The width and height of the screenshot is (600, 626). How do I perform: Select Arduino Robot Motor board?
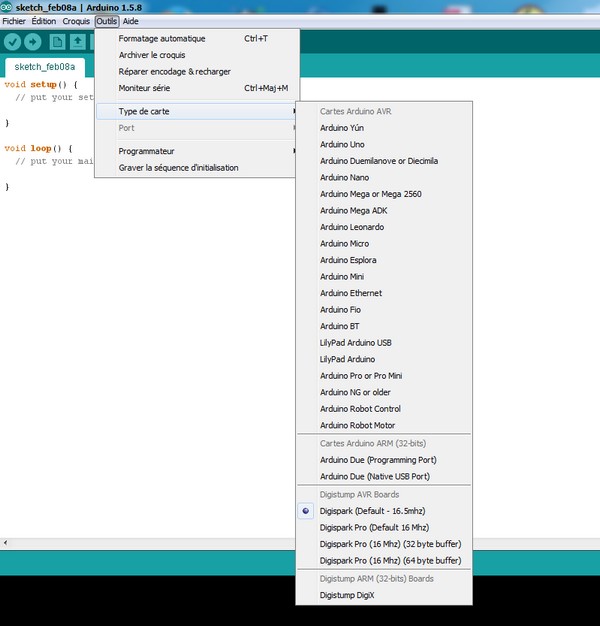coord(384,425)
